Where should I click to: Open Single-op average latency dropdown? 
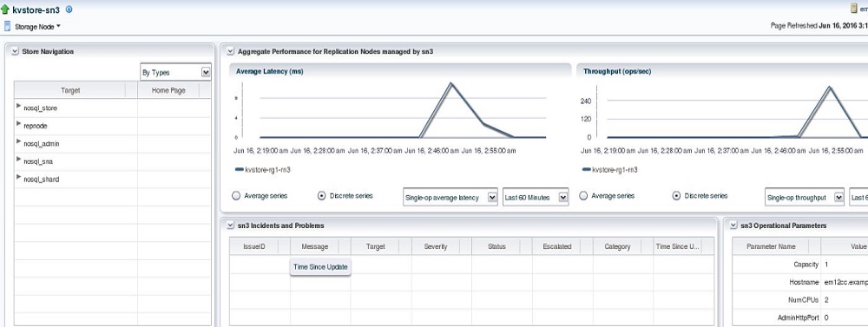pyautogui.click(x=450, y=197)
